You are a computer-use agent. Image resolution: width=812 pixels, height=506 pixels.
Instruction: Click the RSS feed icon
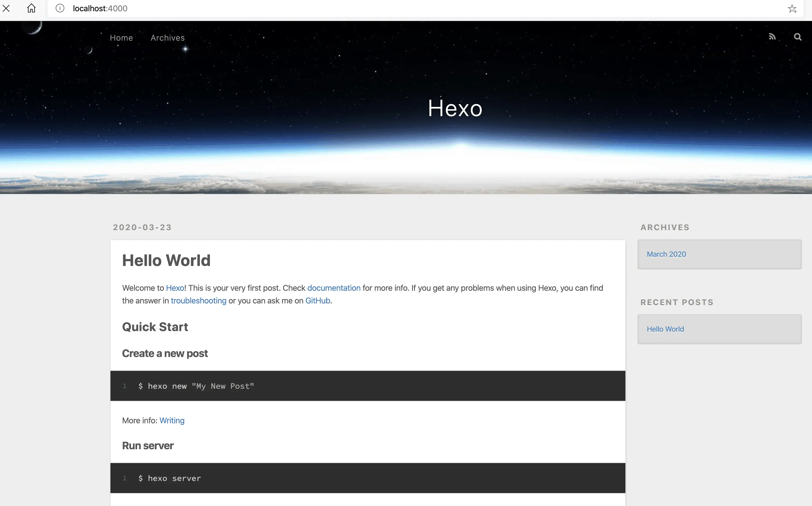(x=772, y=37)
